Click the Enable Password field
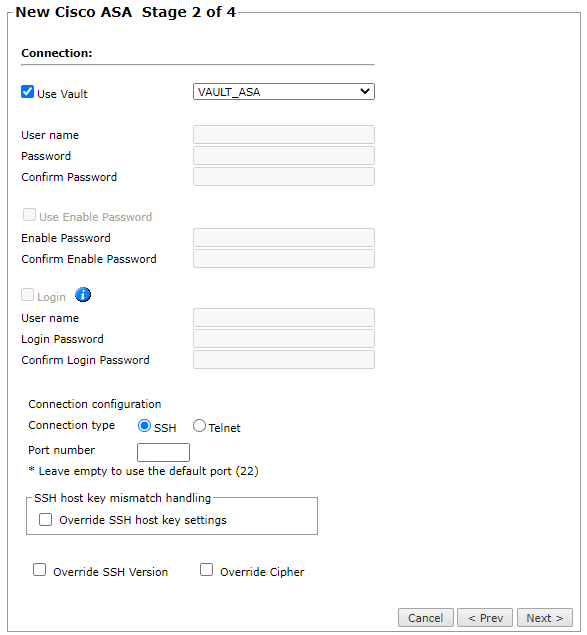 click(284, 237)
